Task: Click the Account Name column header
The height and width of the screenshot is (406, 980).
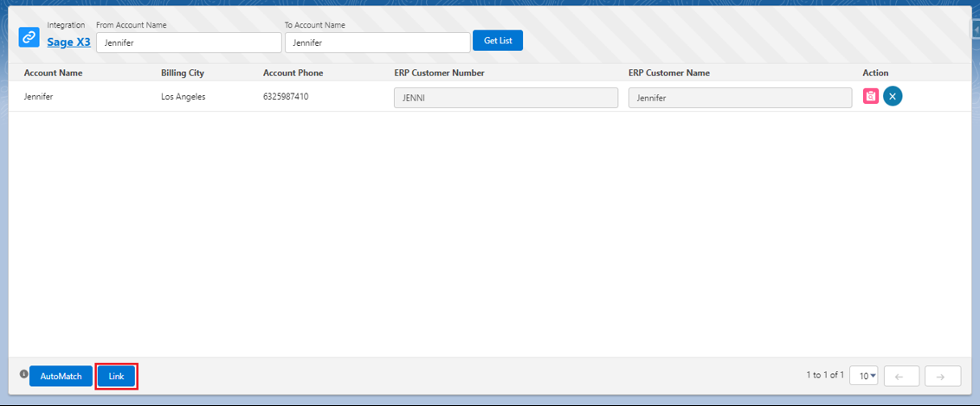Action: click(53, 73)
